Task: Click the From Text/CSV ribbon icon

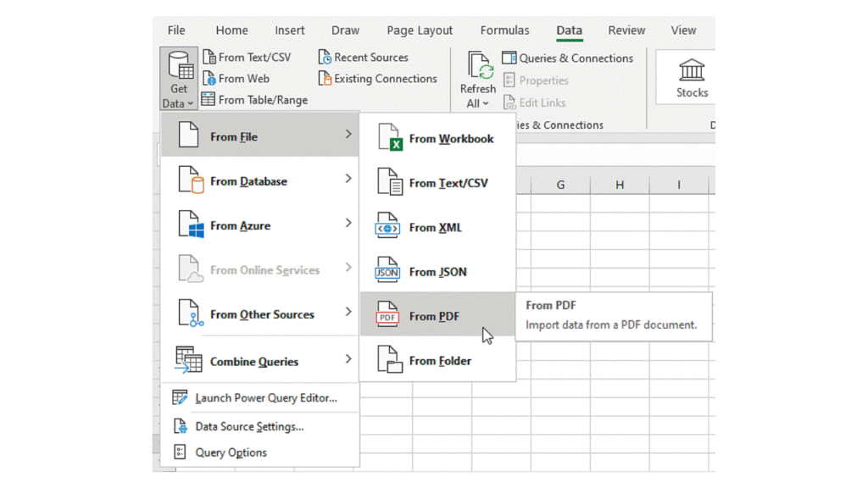Action: point(209,57)
